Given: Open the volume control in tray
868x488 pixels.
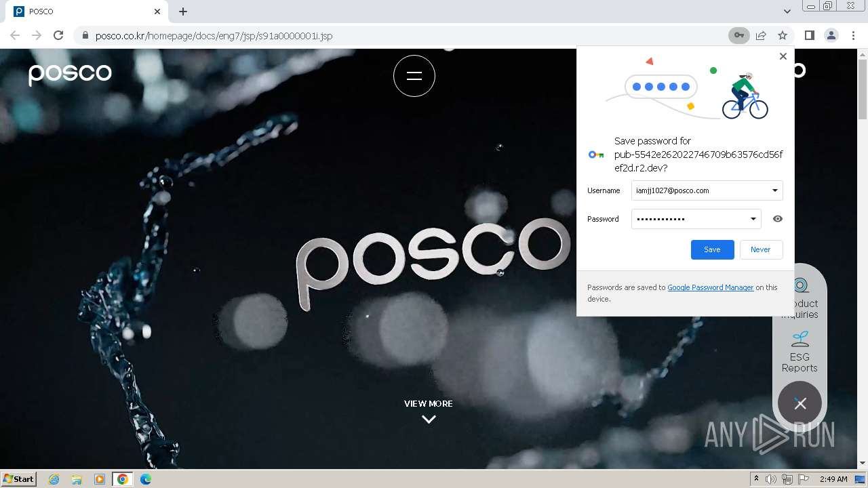Looking at the screenshot, I should [x=771, y=479].
